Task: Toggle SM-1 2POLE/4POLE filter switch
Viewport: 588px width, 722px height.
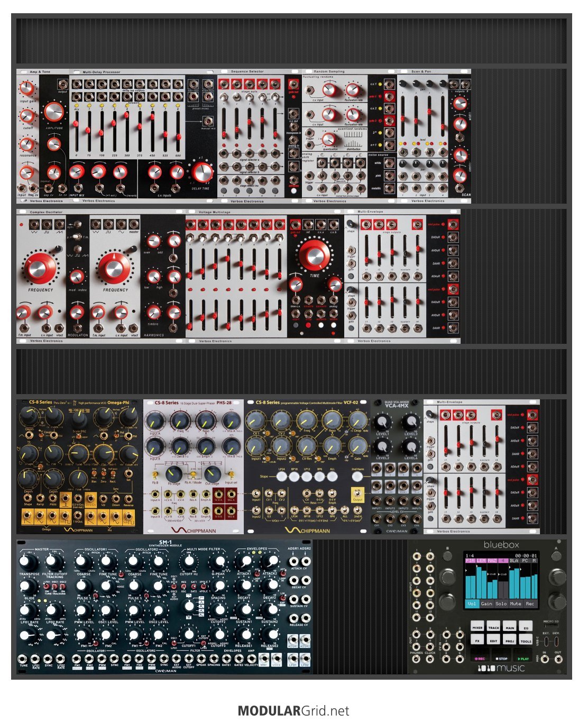Action: point(204,586)
